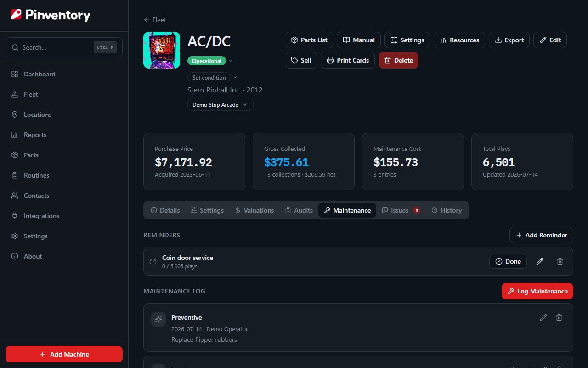Click the Total Plays count 6,501
The image size is (588, 368).
point(499,162)
